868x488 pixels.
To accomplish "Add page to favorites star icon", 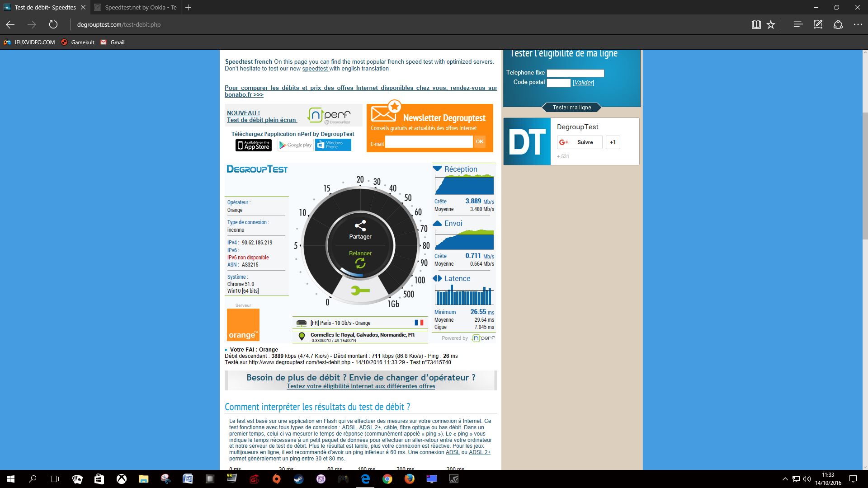I will coord(771,25).
